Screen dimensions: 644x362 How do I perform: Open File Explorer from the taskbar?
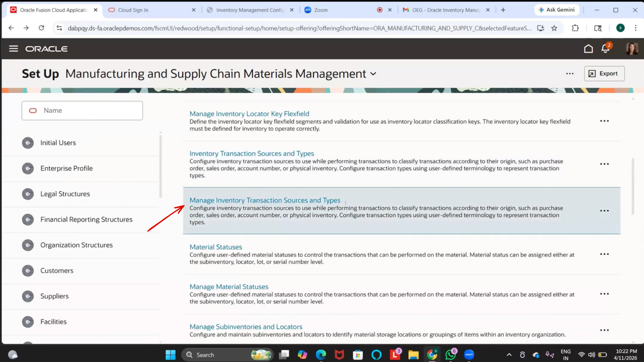pos(413,355)
